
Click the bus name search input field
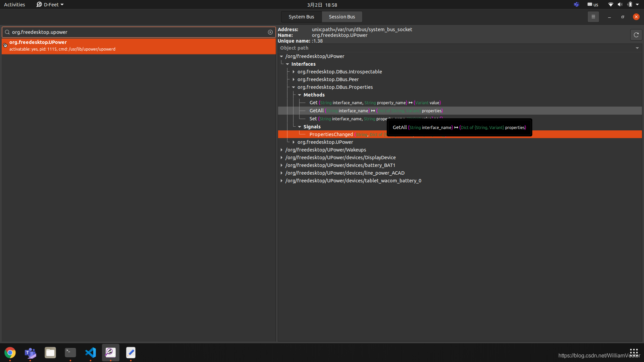tap(139, 32)
